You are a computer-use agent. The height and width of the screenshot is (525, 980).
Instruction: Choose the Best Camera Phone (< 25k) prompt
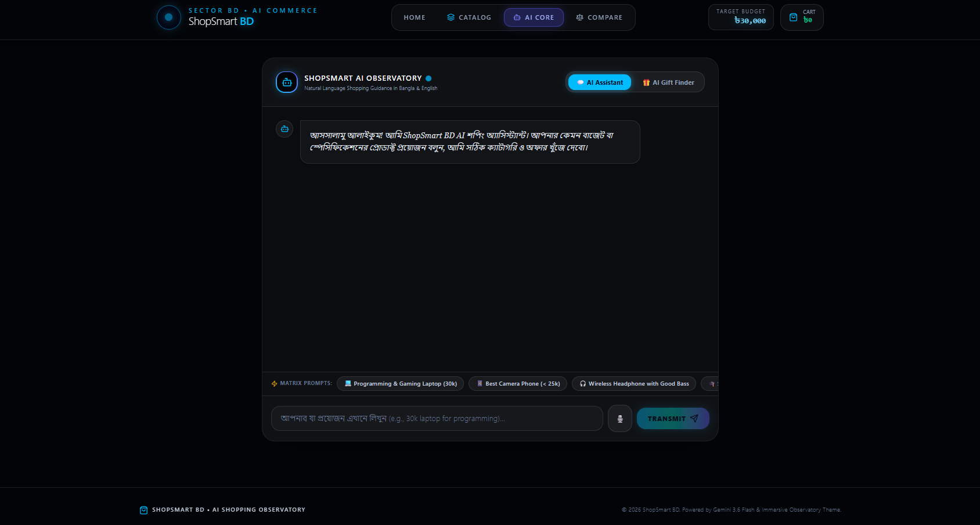pos(518,384)
